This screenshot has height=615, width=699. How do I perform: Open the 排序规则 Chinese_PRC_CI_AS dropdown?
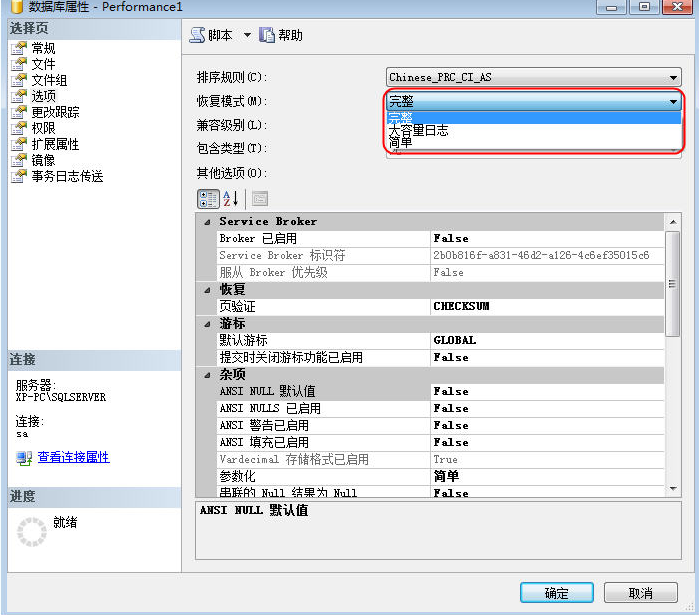point(533,77)
